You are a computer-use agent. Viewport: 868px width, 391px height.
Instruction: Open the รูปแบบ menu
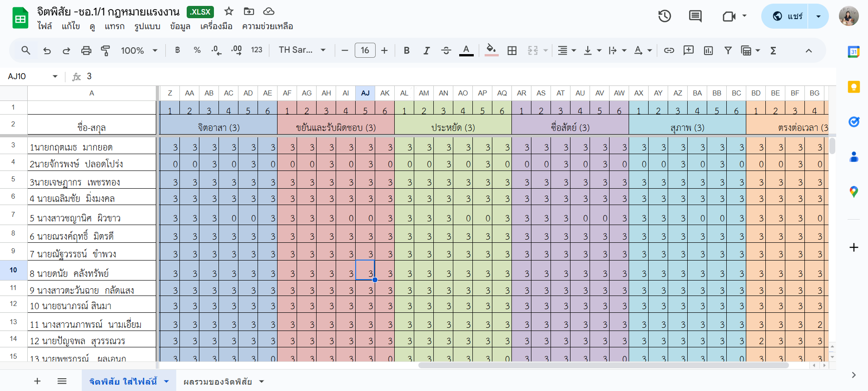pyautogui.click(x=147, y=26)
